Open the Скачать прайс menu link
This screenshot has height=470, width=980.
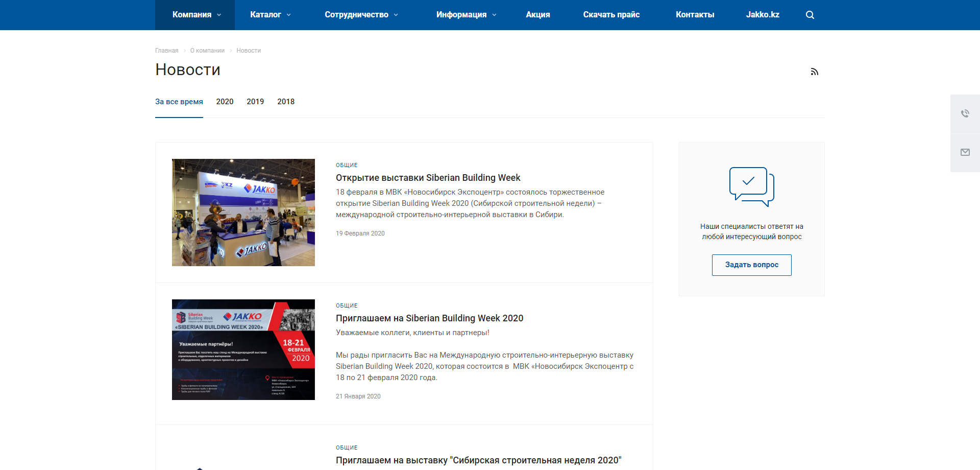tap(611, 15)
